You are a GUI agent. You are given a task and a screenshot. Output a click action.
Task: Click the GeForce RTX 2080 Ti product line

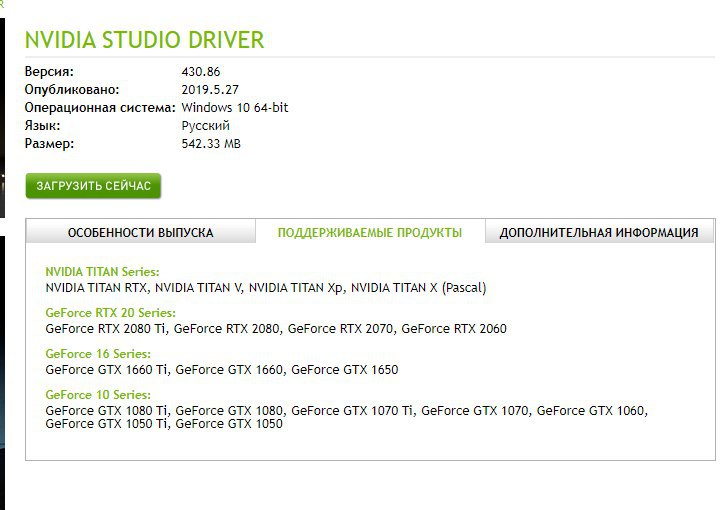point(276,329)
